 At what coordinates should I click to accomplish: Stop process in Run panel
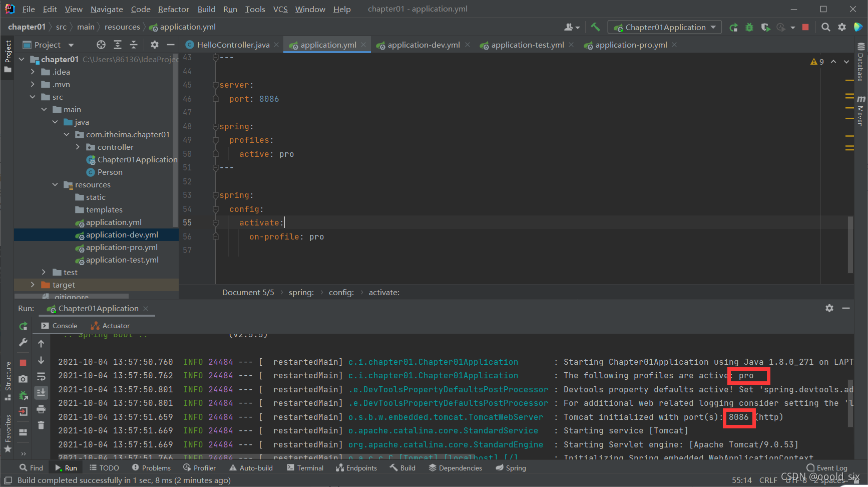(23, 362)
